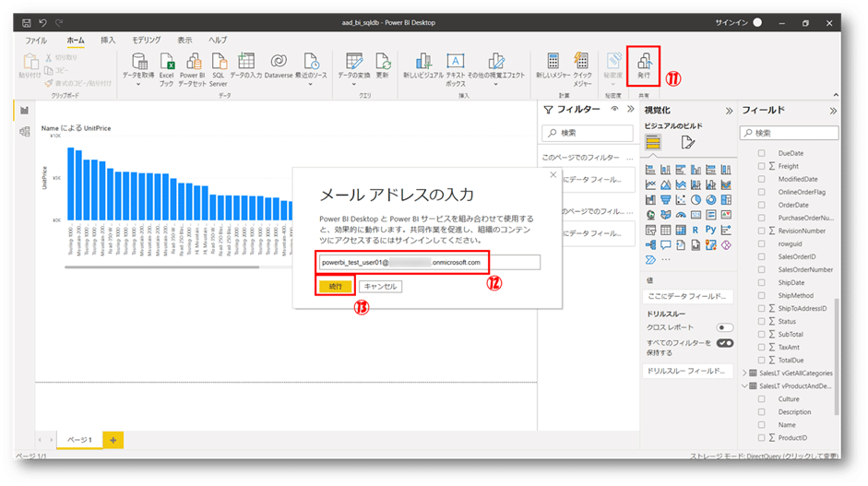Collapse the フィルター pane with chevrons
868x486 pixels.
point(631,109)
